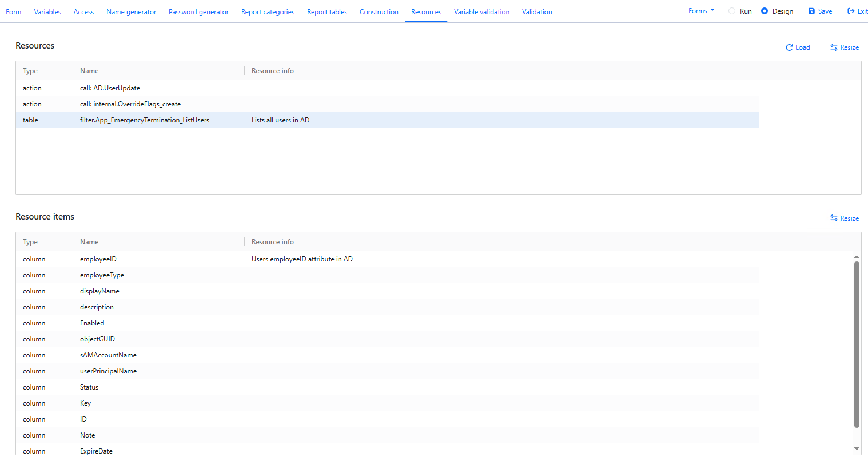Go to Report tables tab
Viewport: 868px width, 465px height.
pos(327,12)
